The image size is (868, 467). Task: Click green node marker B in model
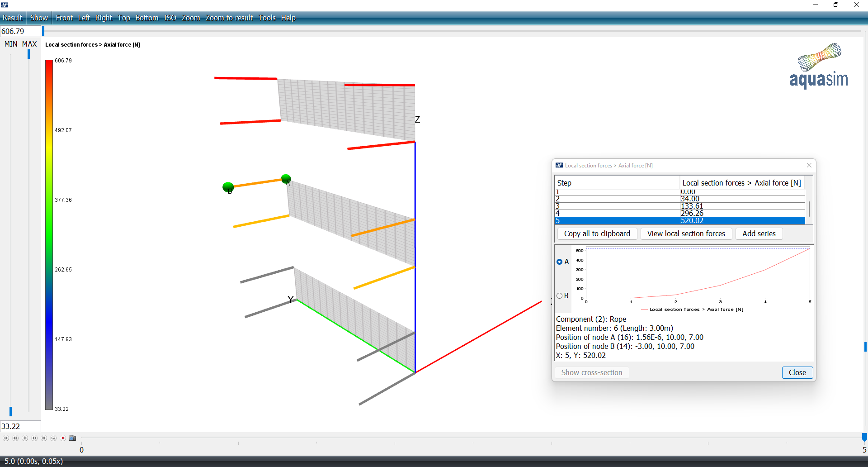tap(228, 187)
